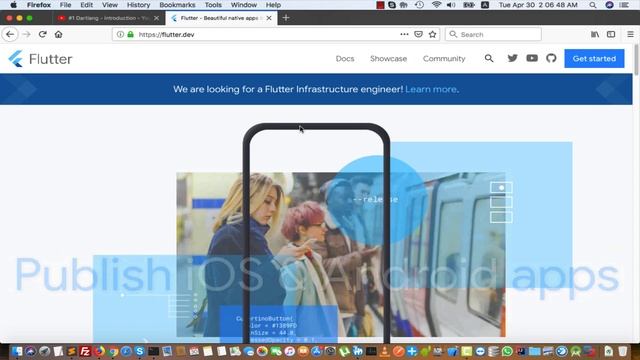Open the Firefox Library icon
The height and width of the screenshot is (360, 640).
pyautogui.click(x=595, y=34)
